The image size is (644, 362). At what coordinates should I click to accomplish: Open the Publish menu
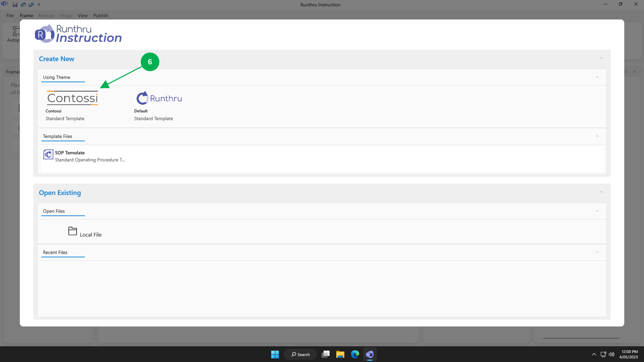(101, 15)
